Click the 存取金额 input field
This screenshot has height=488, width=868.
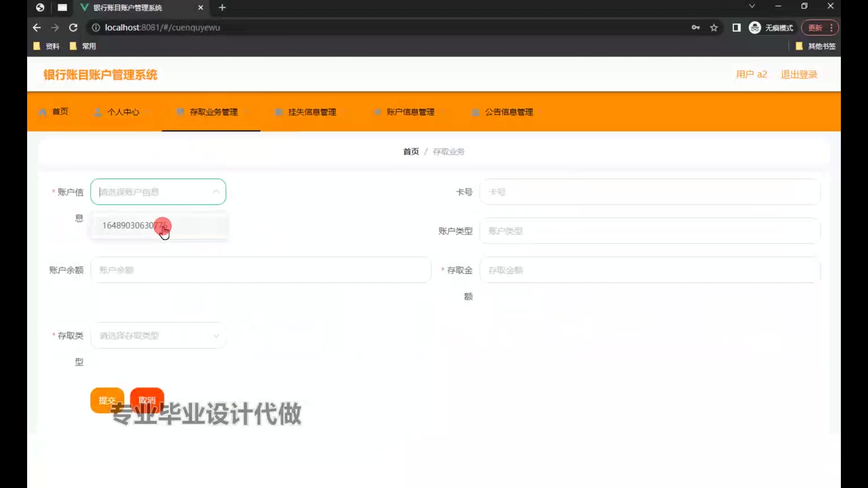pos(650,270)
